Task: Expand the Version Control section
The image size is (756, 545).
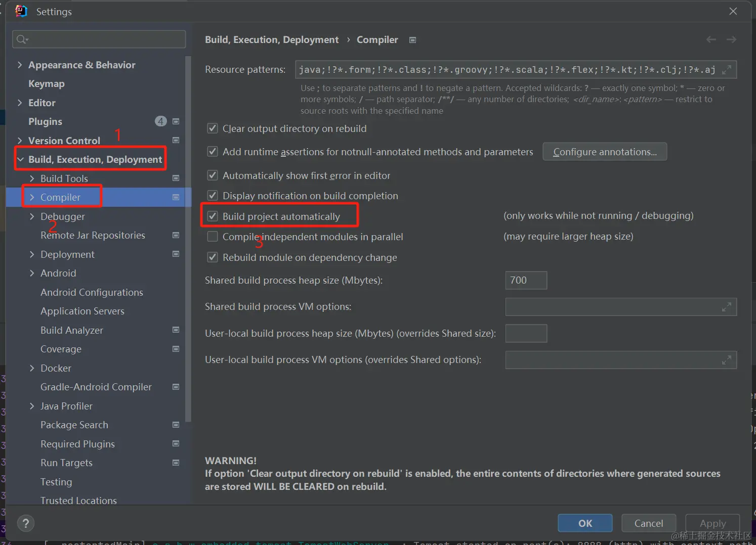Action: [20, 141]
